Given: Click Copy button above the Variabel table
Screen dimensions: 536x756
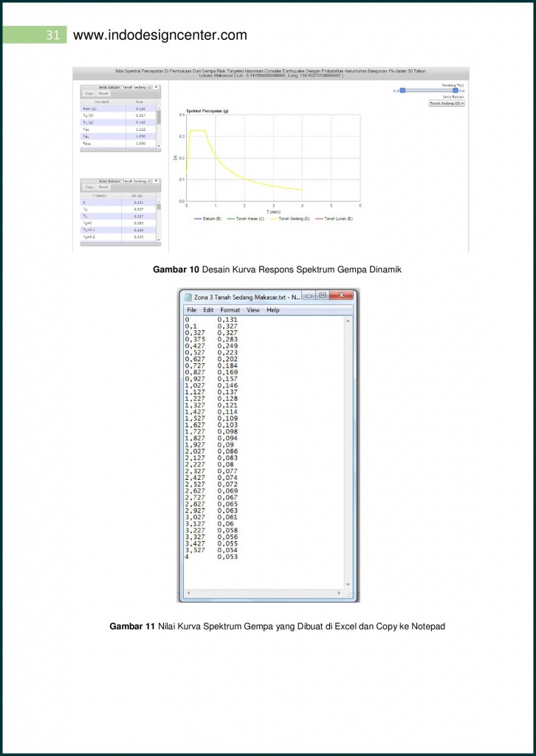Looking at the screenshot, I should tap(89, 94).
